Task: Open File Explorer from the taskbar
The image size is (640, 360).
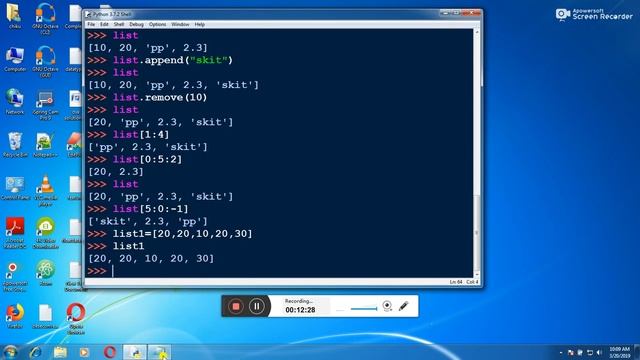Action: click(x=60, y=352)
